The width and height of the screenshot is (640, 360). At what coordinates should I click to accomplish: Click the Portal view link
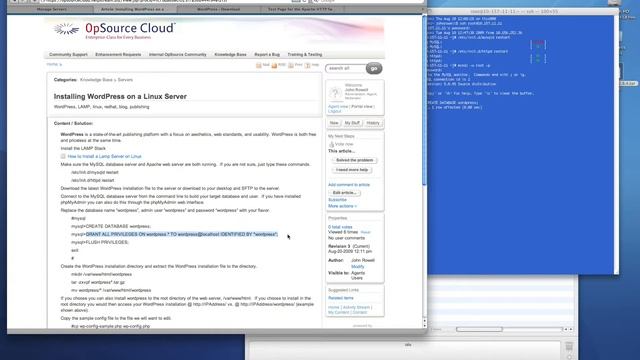(362, 107)
